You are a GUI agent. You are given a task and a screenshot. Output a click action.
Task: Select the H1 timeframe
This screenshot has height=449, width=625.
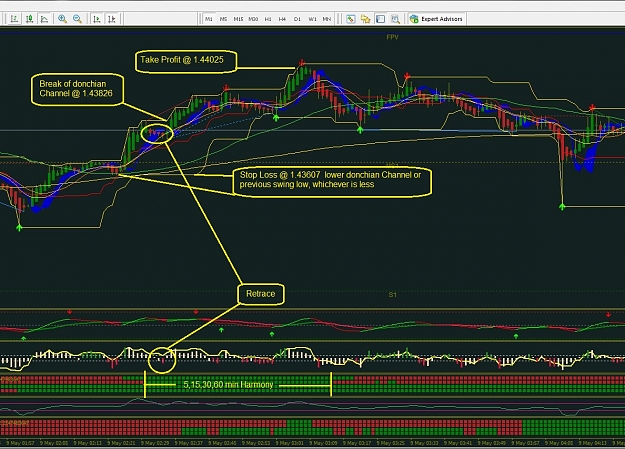tap(268, 19)
